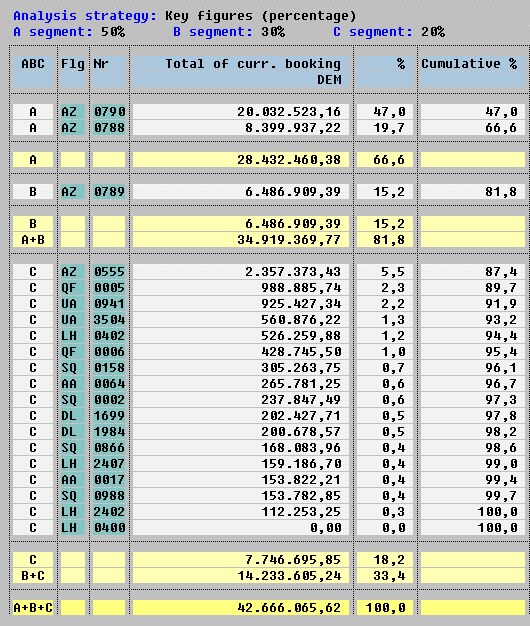The image size is (530, 626).
Task: Click the A+B total row label
Action: pyautogui.click(x=33, y=240)
